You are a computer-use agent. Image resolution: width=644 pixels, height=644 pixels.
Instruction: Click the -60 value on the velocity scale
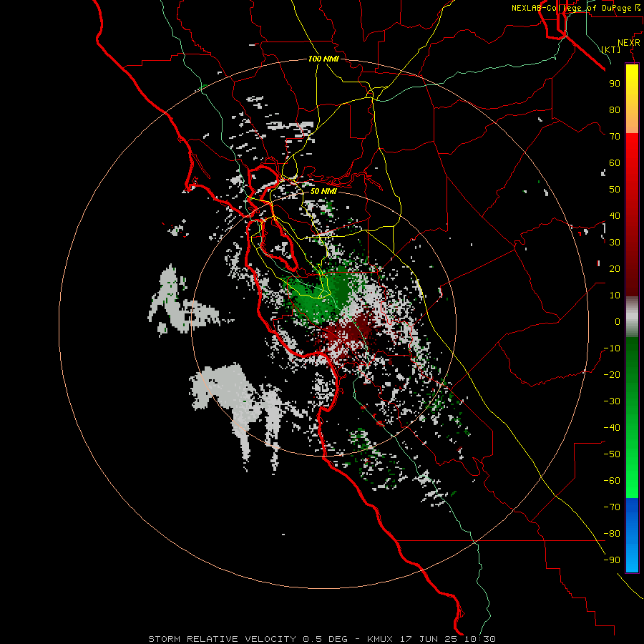[612, 481]
